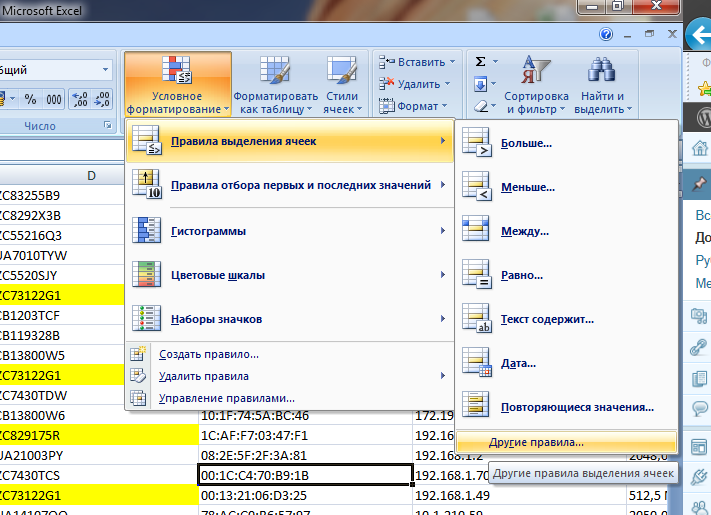The width and height of the screenshot is (711, 515).
Task: Click the Управление правилами small icon
Action: [x=138, y=398]
